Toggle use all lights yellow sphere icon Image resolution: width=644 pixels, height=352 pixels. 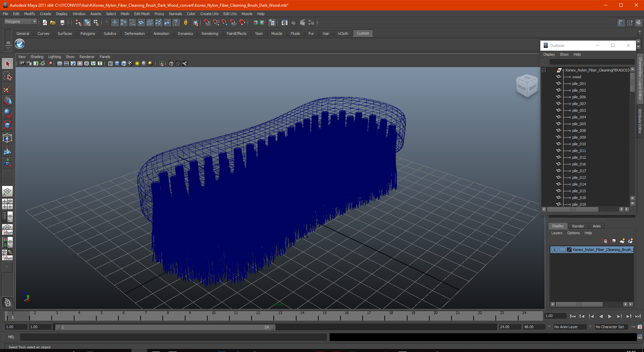point(137,63)
